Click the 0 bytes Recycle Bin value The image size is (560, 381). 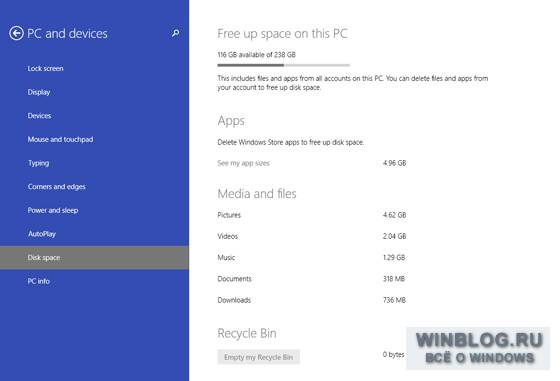(394, 355)
